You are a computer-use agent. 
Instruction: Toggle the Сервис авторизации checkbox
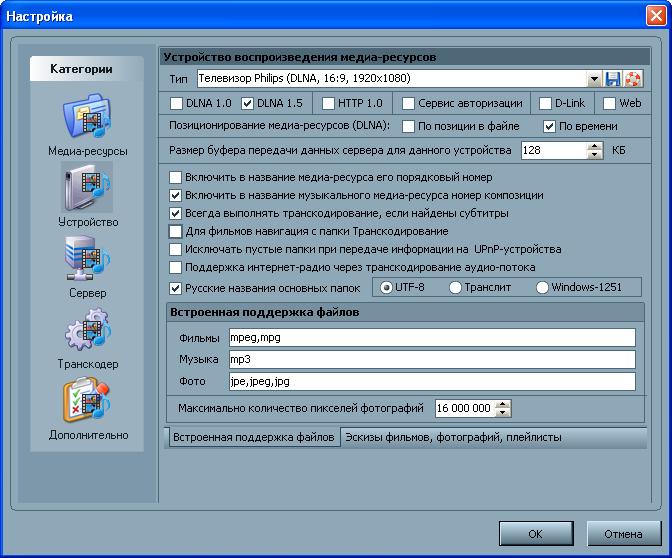pos(409,103)
